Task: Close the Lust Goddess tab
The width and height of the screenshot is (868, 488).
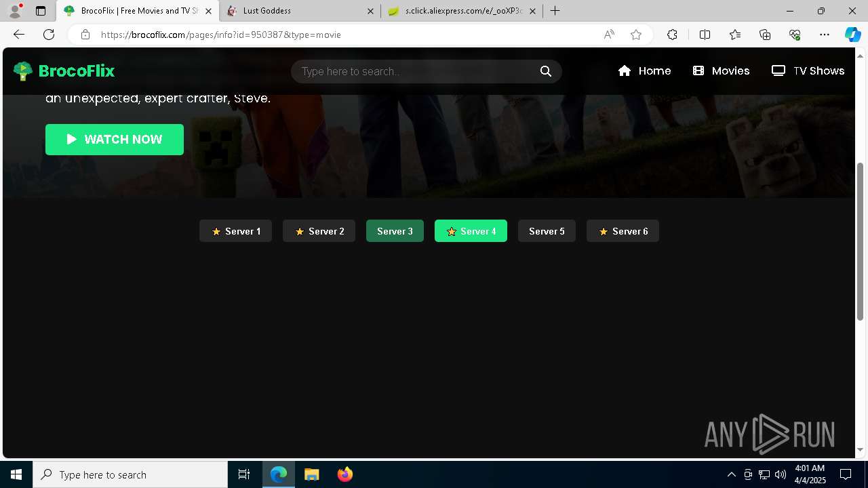Action: [370, 11]
